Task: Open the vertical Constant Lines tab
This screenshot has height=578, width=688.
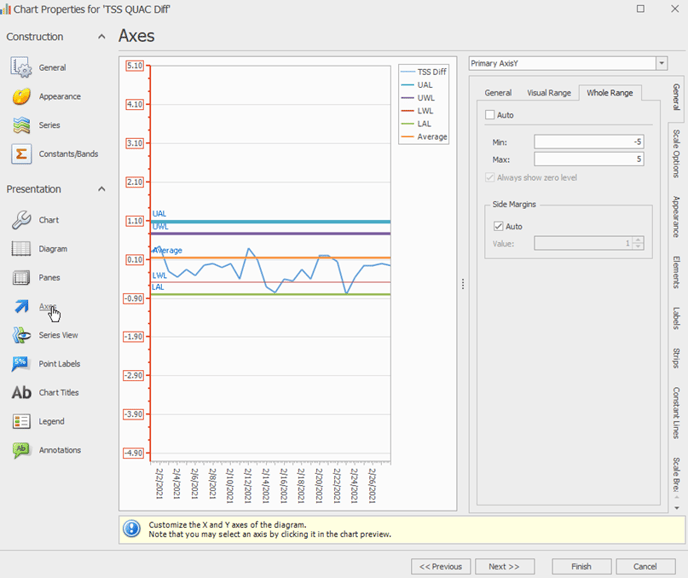Action: click(x=676, y=413)
